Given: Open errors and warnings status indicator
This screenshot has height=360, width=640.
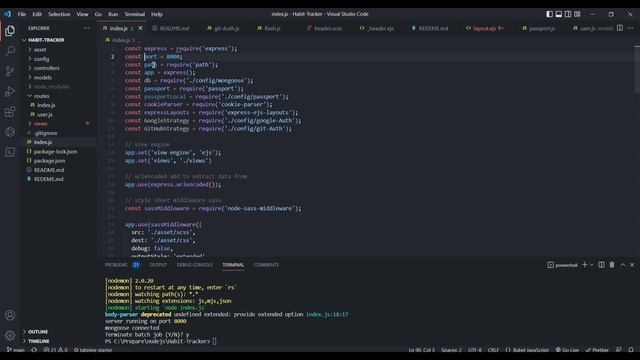Looking at the screenshot, I should 55,350.
